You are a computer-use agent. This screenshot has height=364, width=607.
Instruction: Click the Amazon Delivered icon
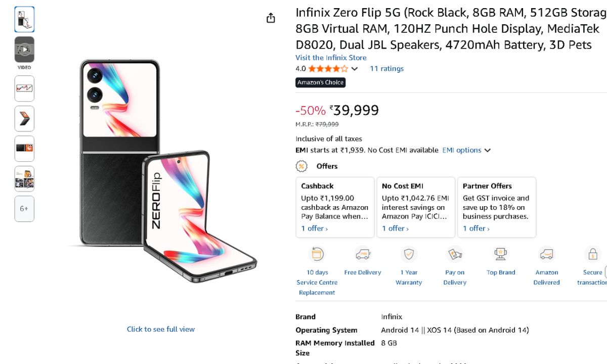tap(546, 254)
